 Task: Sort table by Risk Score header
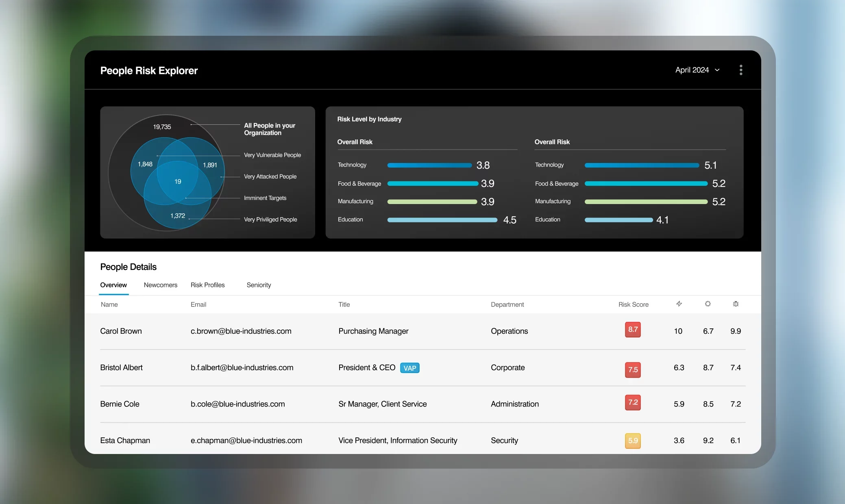tap(633, 304)
